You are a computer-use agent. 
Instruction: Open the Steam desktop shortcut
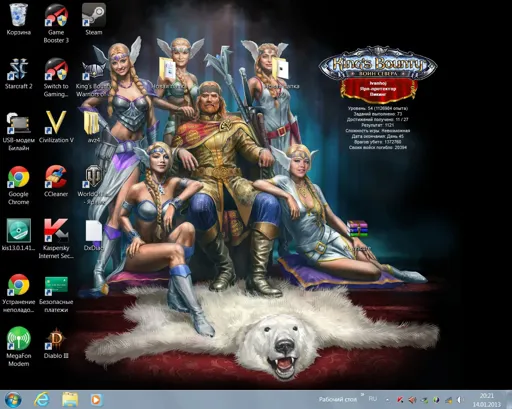pos(94,19)
